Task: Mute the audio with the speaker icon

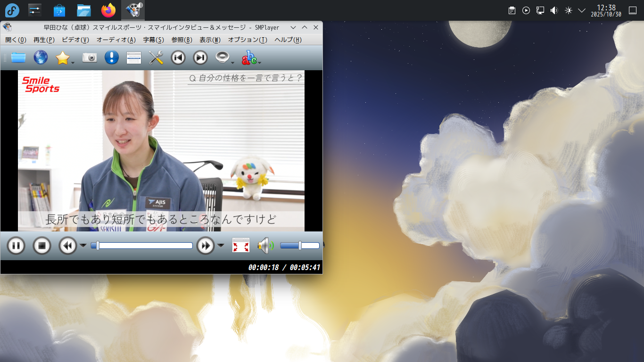Action: tap(265, 246)
